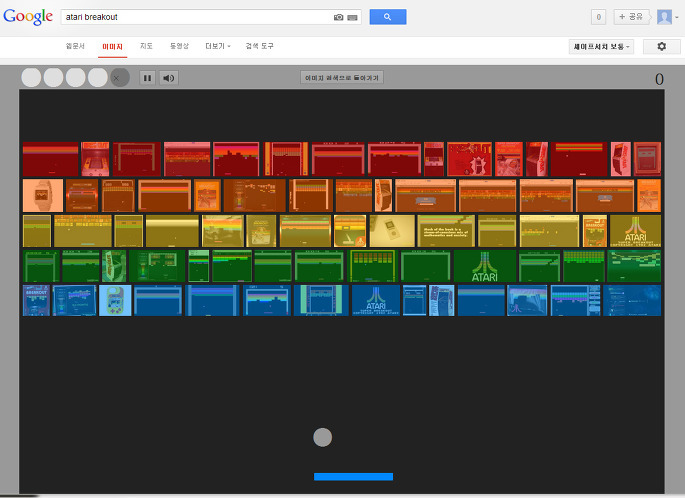Click the yellow ATARI logo brick at row end
Image resolution: width=685 pixels, height=498 pixels.
point(635,231)
